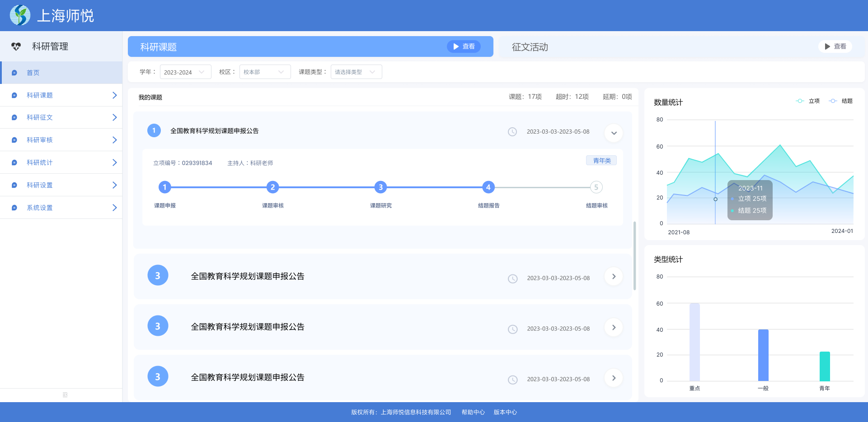Collapse the first 全国教育科学规划课题申报公告 entry

613,133
